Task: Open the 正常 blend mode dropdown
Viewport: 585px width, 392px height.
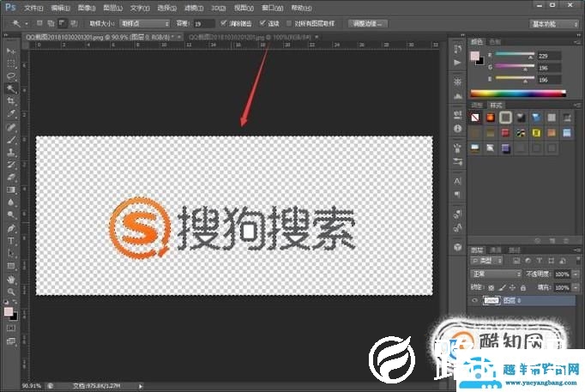Action: (496, 274)
